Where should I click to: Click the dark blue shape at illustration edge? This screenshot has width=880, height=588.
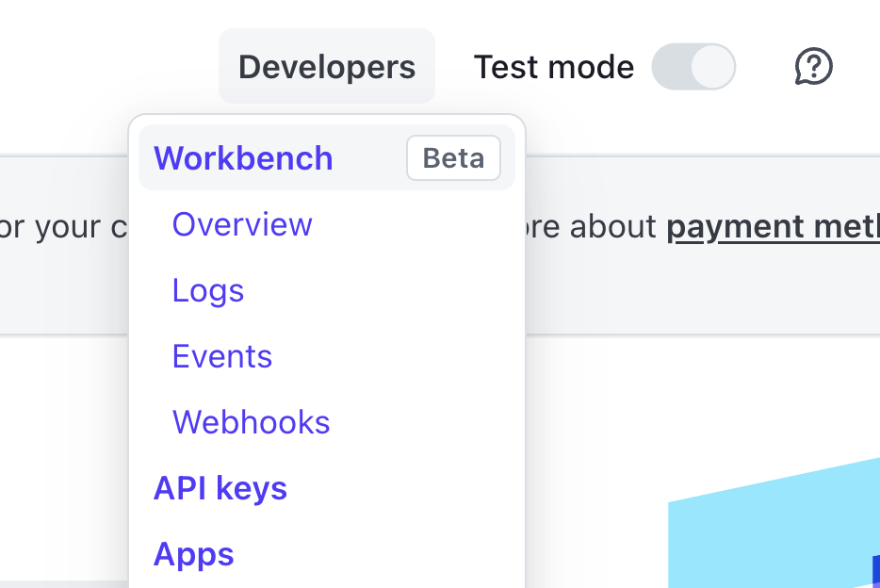tap(875, 571)
